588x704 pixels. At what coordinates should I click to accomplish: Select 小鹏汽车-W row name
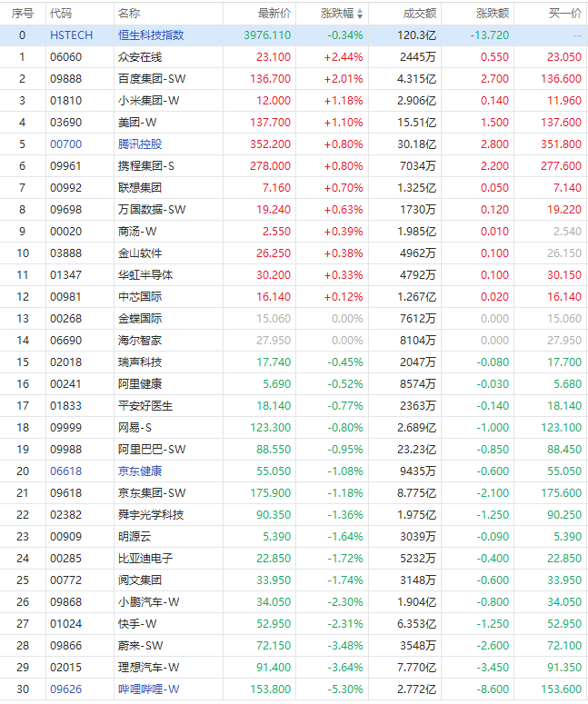tap(149, 601)
